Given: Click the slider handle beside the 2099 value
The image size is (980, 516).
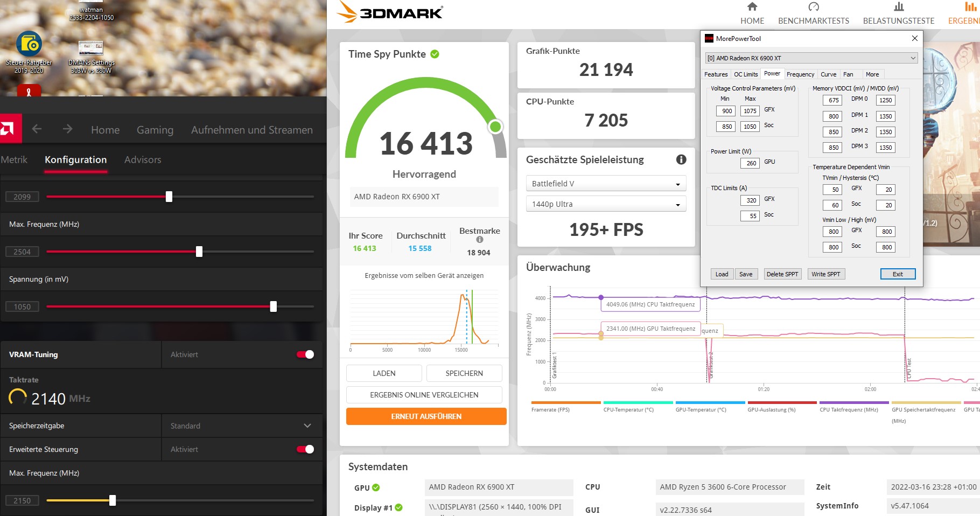Looking at the screenshot, I should point(169,197).
